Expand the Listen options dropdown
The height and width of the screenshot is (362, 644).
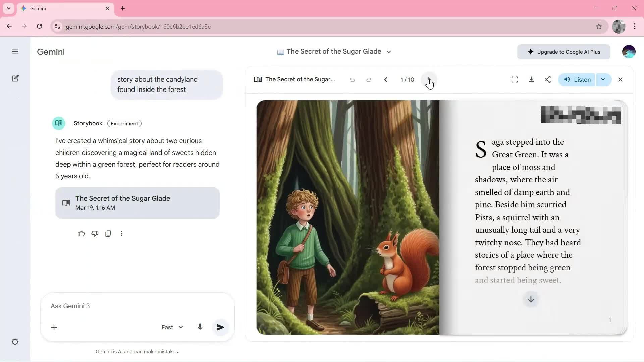603,80
